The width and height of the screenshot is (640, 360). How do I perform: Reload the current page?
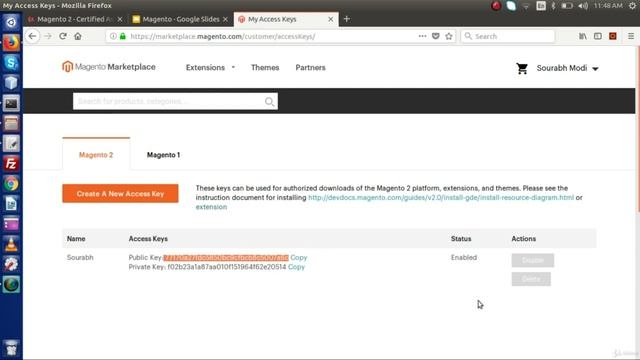63,36
